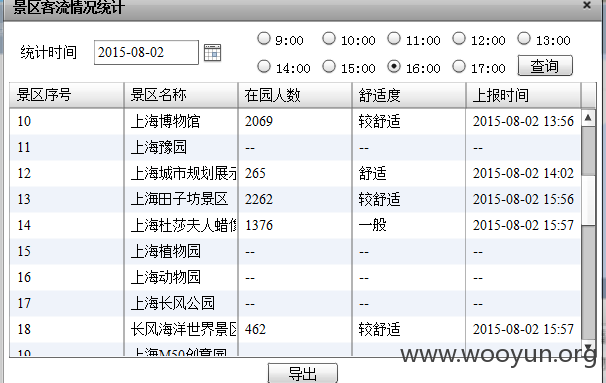Click the table scrollbar up arrow
The image size is (606, 383).
coord(588,117)
